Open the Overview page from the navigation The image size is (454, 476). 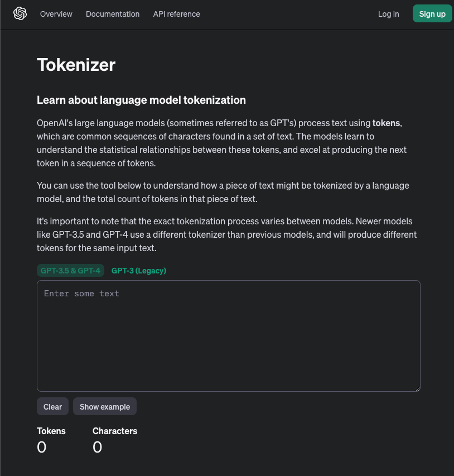click(56, 14)
